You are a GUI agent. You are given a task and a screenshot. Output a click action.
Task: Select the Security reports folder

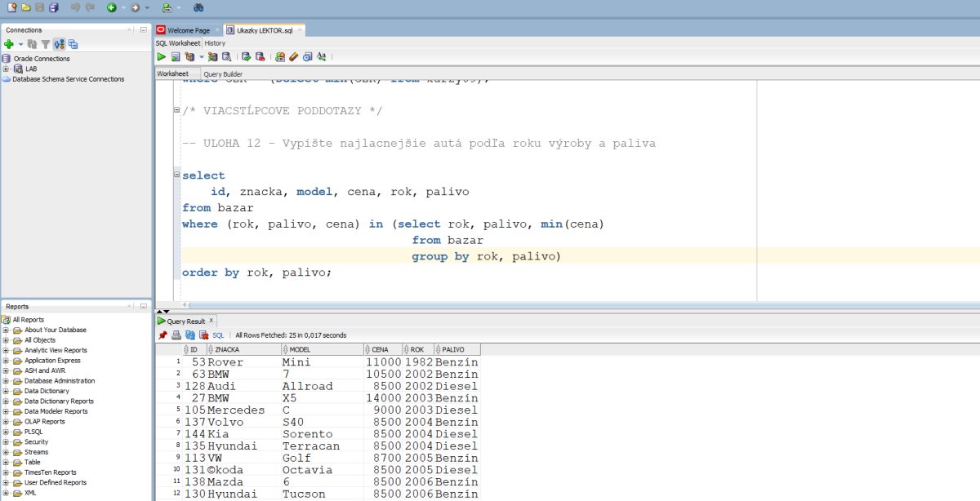(x=36, y=441)
